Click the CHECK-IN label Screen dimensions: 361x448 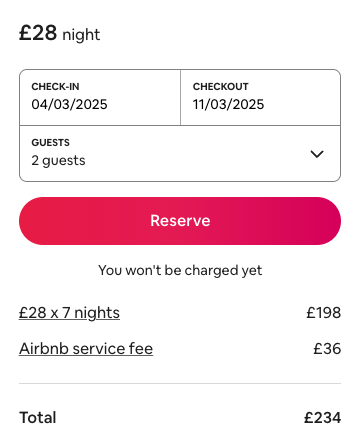[55, 87]
